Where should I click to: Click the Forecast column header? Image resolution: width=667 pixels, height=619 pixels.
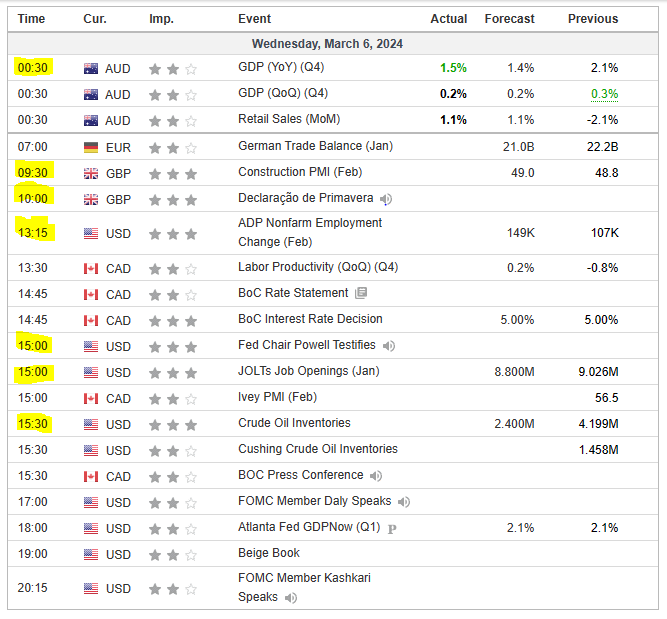tap(509, 19)
